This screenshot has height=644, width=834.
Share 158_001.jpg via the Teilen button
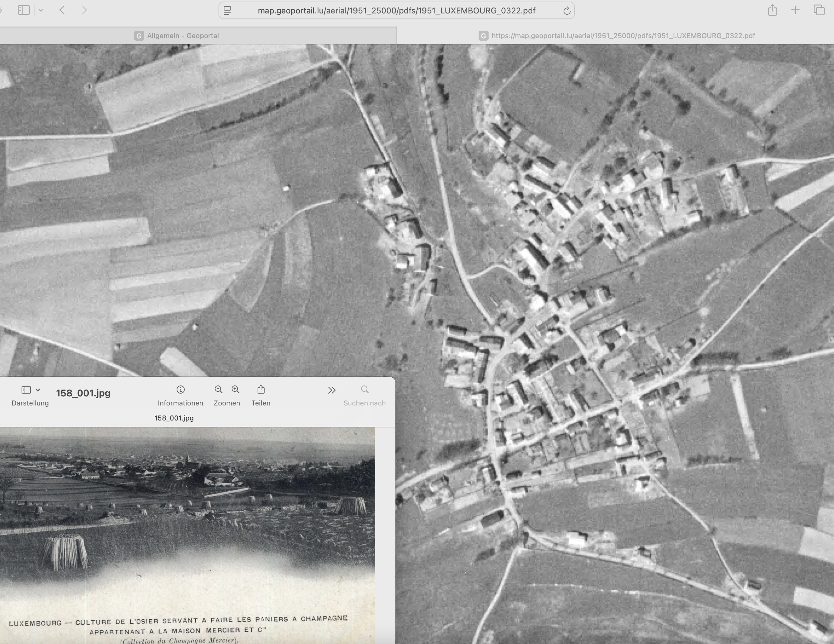click(x=261, y=395)
